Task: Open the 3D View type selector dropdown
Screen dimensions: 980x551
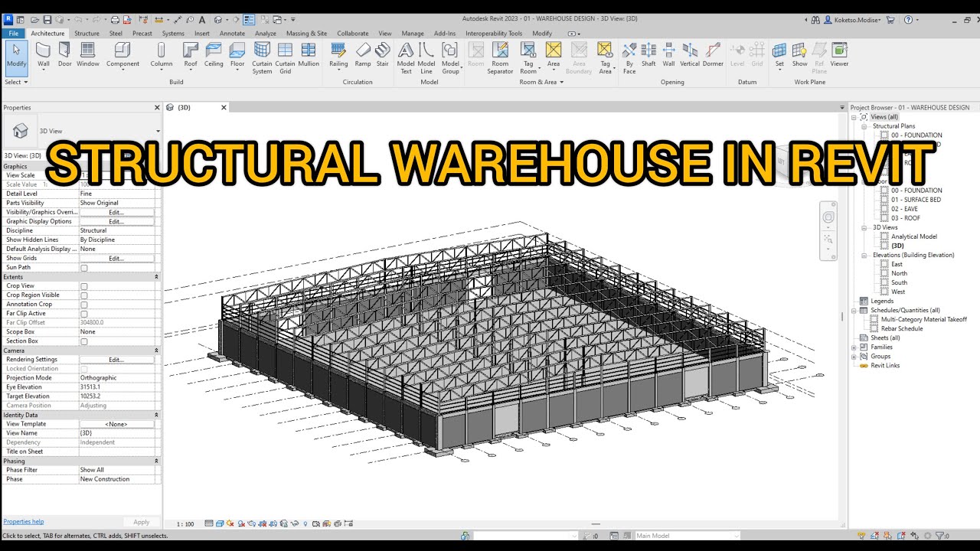Action: coord(158,131)
